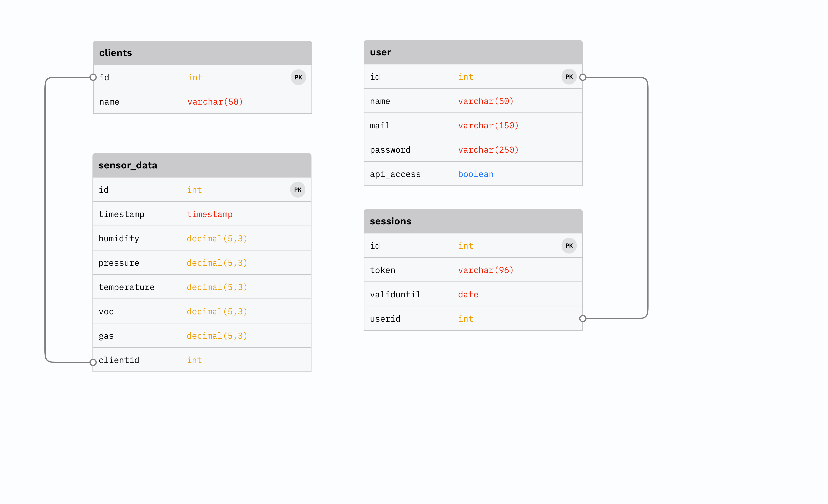
Task: Click connector circle at sensor_data clientid row
Action: point(93,362)
